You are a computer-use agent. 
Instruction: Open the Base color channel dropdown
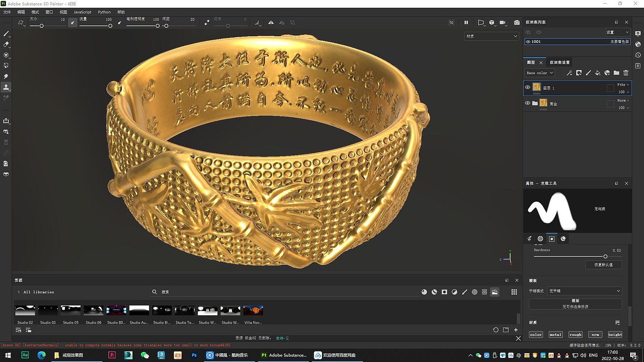[x=540, y=73]
